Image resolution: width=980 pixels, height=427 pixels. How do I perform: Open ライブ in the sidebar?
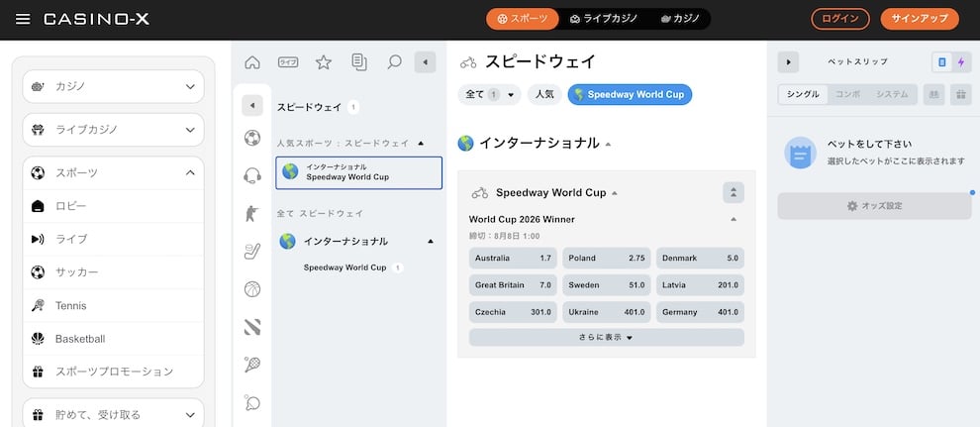pos(113,240)
